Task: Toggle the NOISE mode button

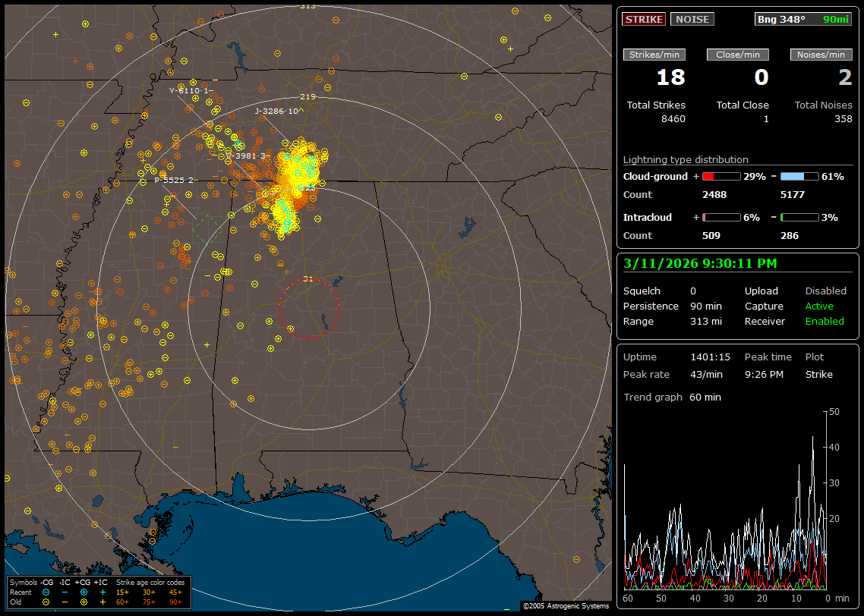Action: (x=692, y=19)
